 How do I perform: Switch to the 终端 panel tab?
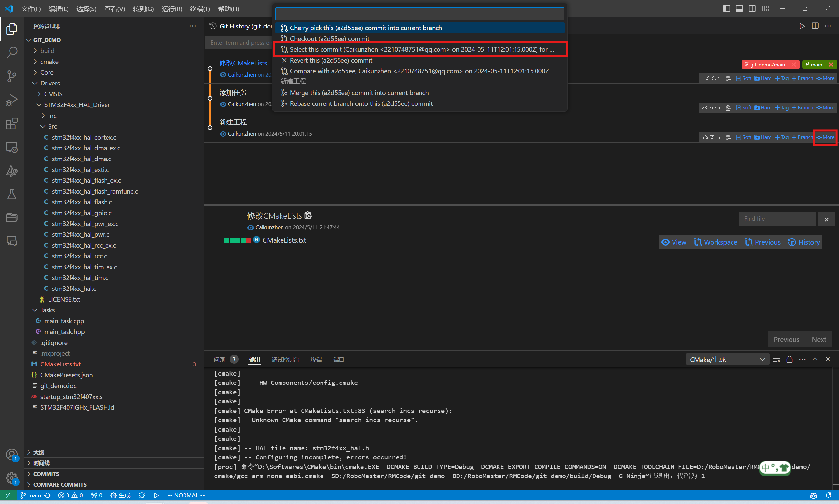click(316, 359)
